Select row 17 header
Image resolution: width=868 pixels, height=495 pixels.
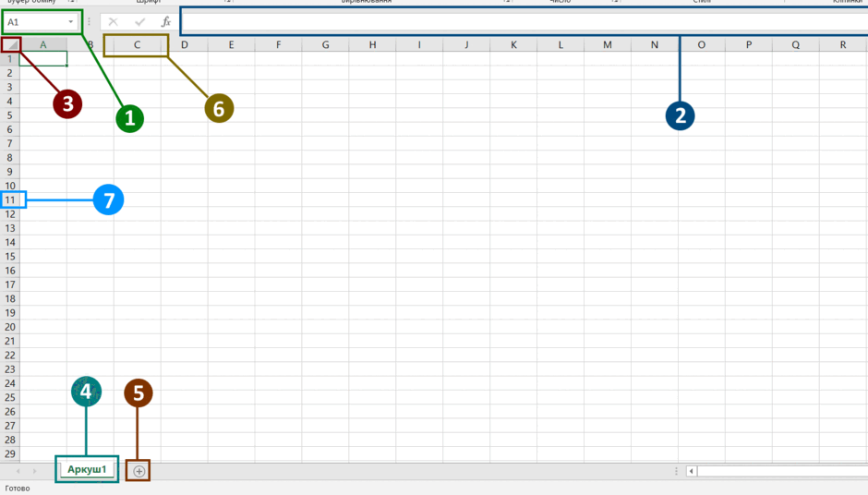[x=10, y=284]
